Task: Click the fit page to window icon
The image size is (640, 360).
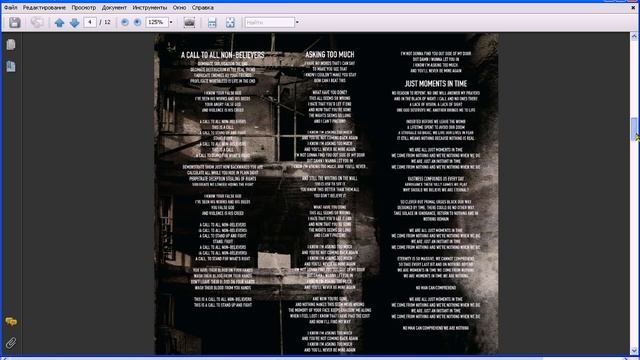Action: coord(230,22)
